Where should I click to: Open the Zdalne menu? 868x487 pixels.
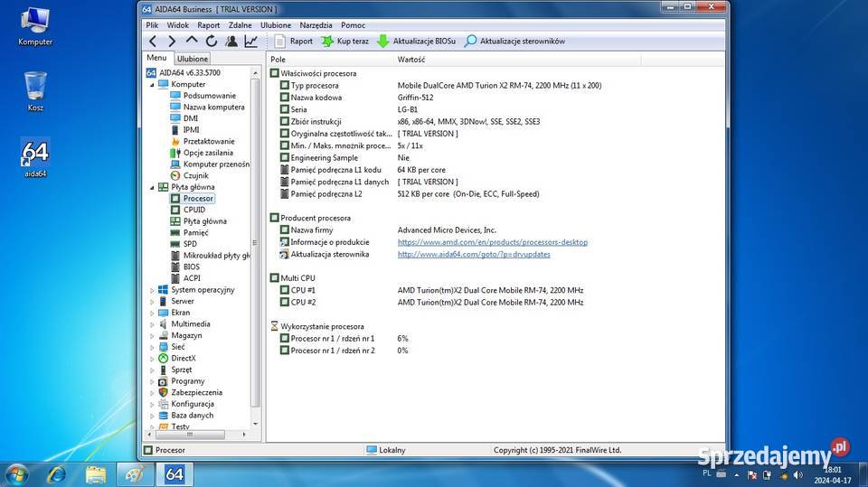point(241,25)
